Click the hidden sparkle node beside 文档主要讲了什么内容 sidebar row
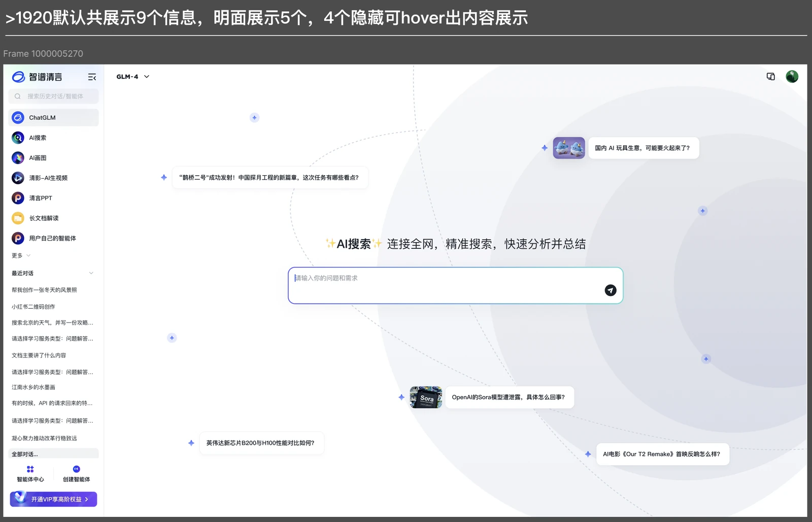Viewport: 812px width, 522px height. point(172,338)
